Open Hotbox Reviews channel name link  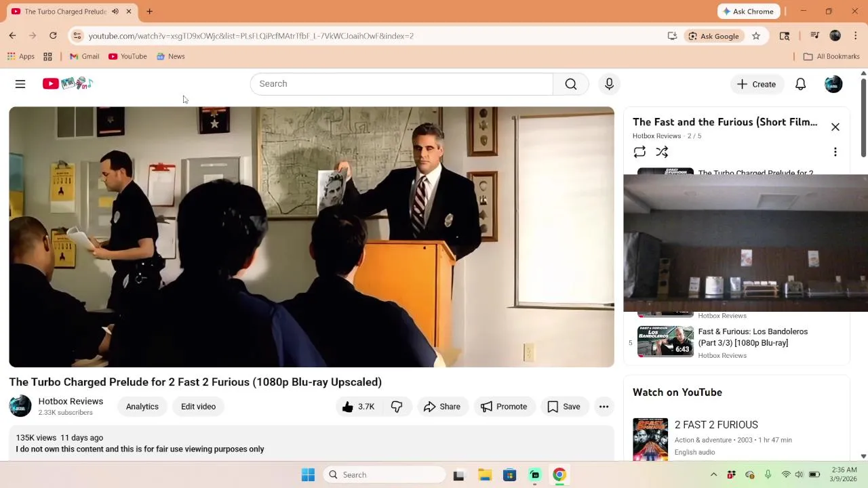coord(71,401)
